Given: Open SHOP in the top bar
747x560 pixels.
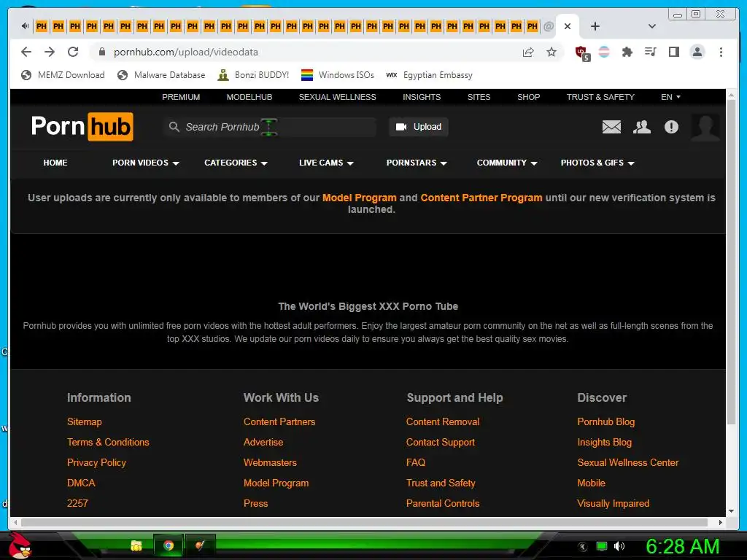Looking at the screenshot, I should pyautogui.click(x=529, y=97).
